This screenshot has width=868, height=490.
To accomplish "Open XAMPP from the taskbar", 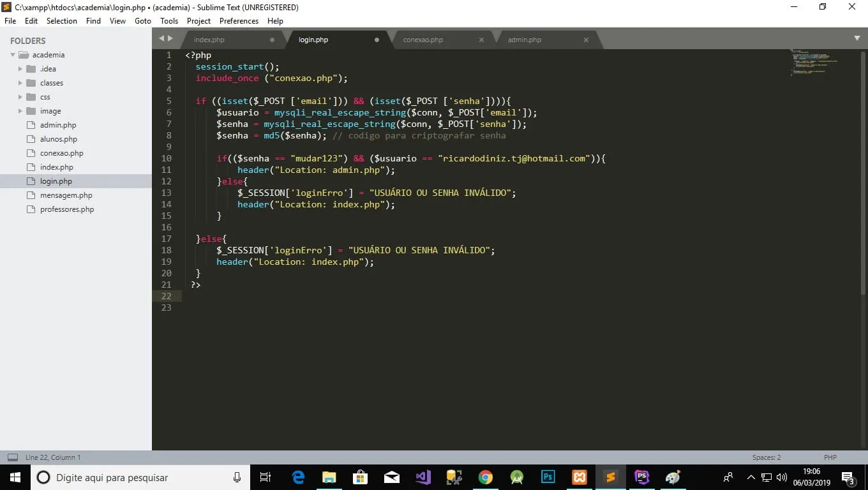I will pyautogui.click(x=580, y=477).
